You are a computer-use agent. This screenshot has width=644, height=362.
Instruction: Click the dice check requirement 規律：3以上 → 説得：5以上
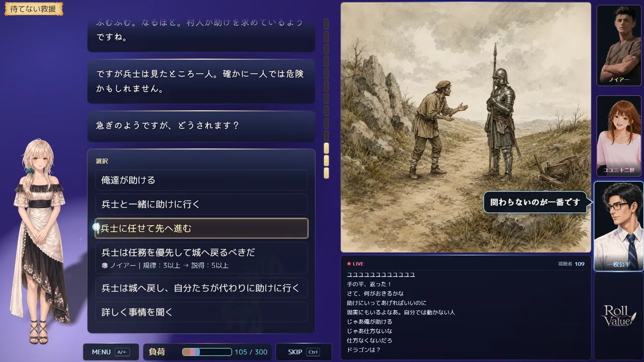click(x=185, y=265)
